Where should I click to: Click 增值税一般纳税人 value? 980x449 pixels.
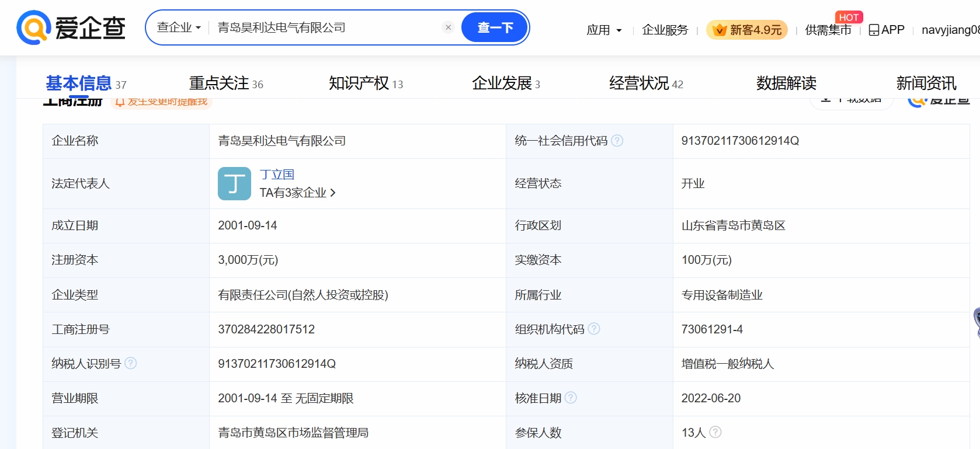click(728, 364)
